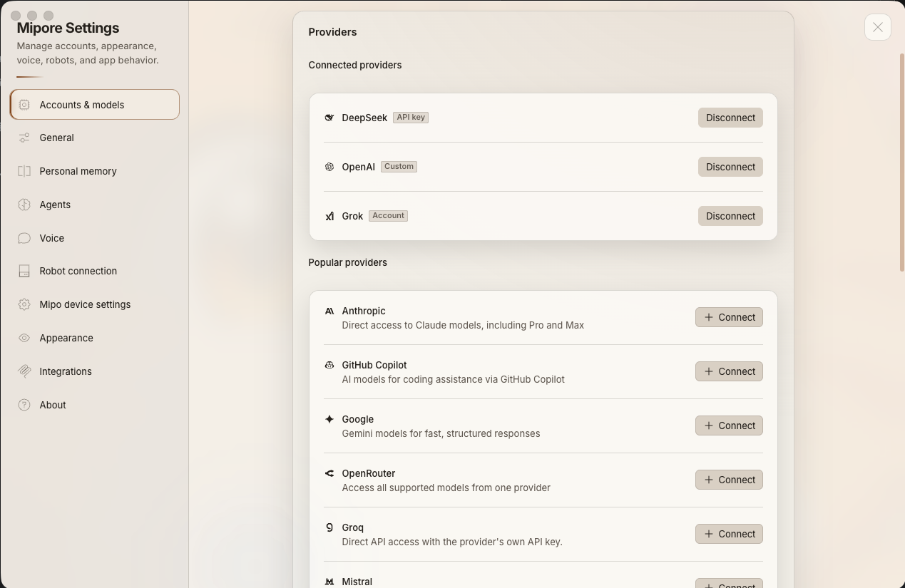Click the vertical scrollbar on right edge
Viewport: 905px width, 588px height.
point(902,162)
